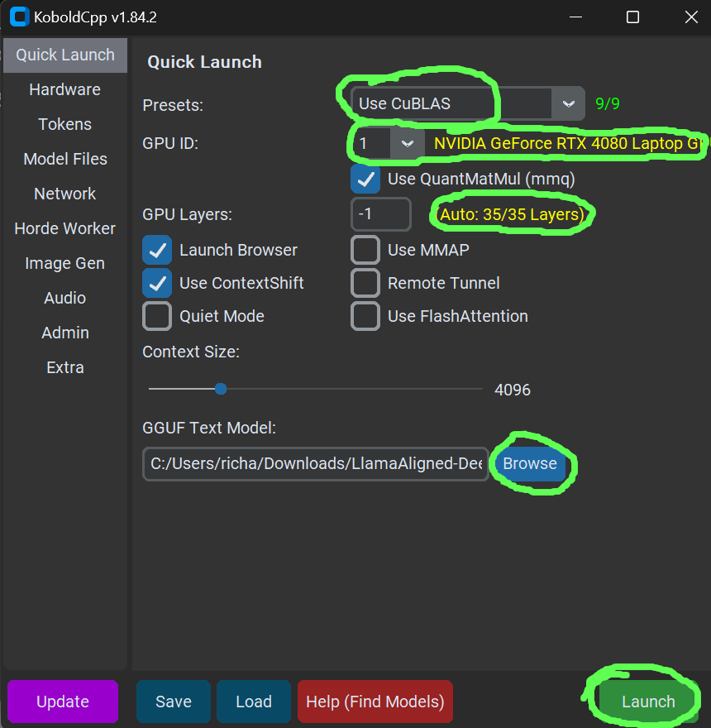Open the Image Gen settings
The width and height of the screenshot is (711, 728).
(x=64, y=263)
